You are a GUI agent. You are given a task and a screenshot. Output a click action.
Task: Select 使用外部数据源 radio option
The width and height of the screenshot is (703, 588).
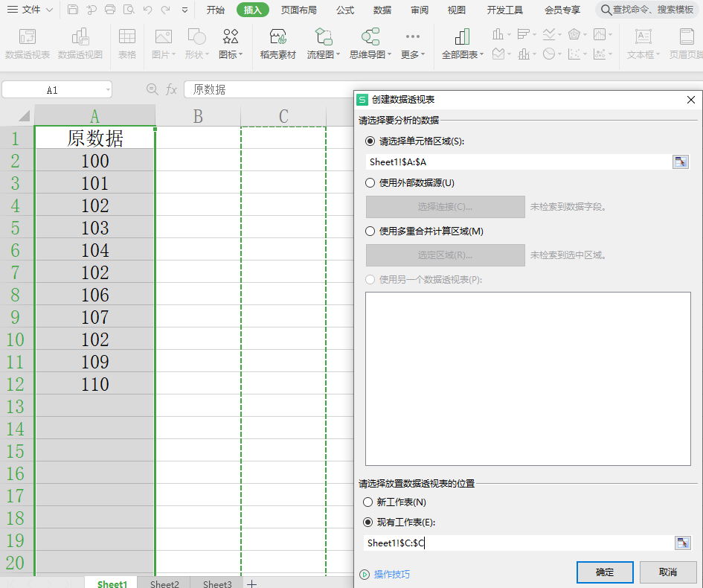point(370,183)
